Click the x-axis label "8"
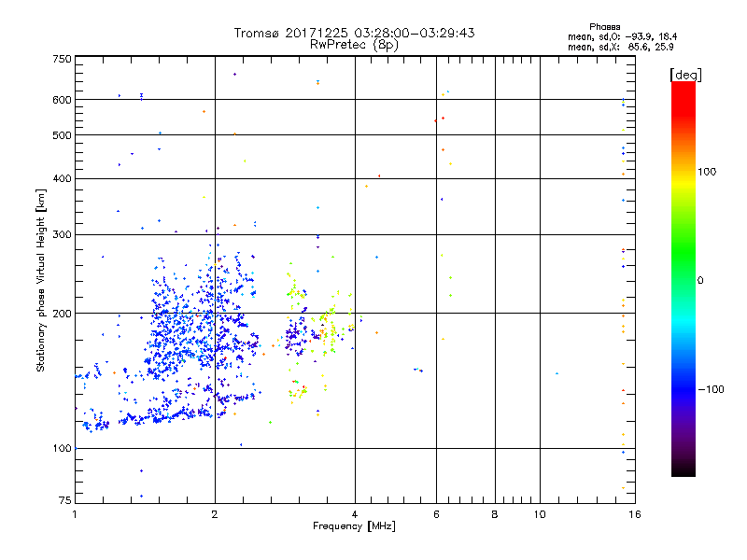The height and width of the screenshot is (560, 747). tap(495, 514)
